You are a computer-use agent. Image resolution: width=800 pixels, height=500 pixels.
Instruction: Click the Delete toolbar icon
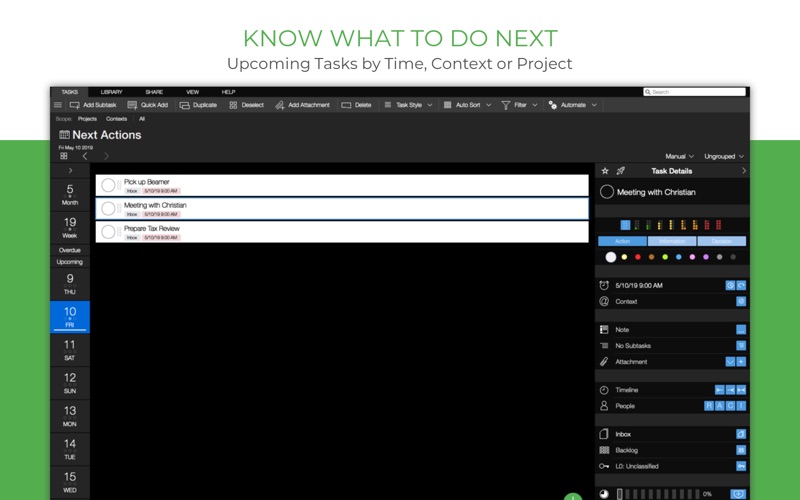346,105
